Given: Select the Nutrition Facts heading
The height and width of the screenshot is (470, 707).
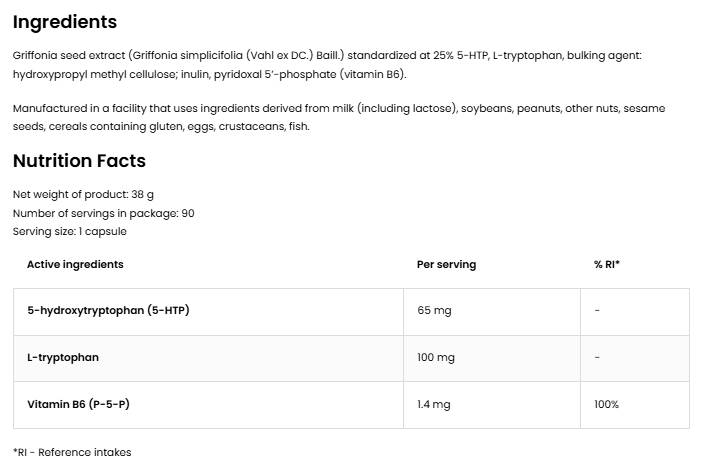Looking at the screenshot, I should [x=79, y=161].
